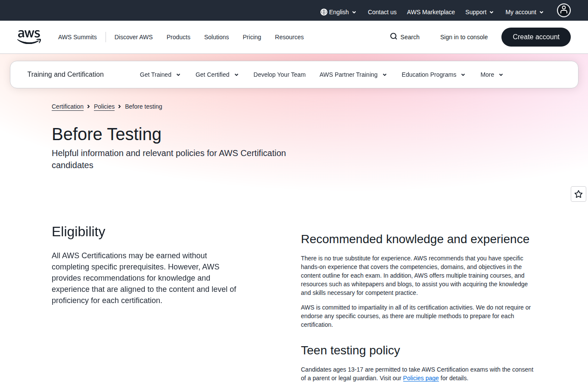
Task: Click Develop Your Team
Action: point(280,75)
